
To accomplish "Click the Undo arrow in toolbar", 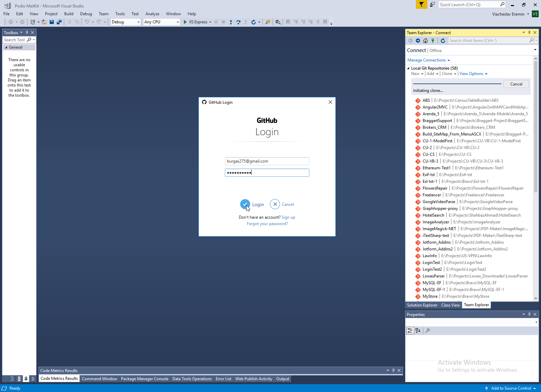I will point(87,22).
